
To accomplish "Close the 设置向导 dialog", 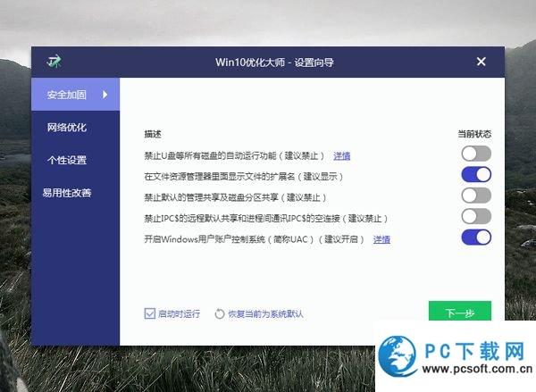I will coord(481,62).
